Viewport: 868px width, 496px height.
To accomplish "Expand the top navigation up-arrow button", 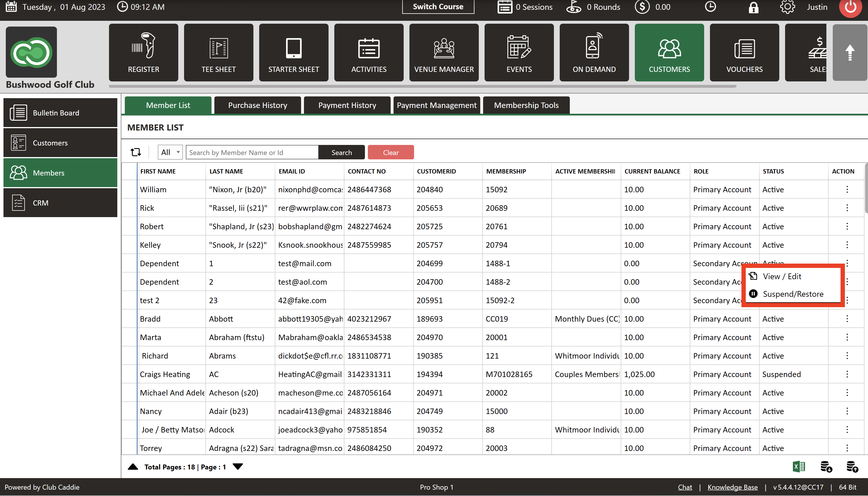I will 850,53.
